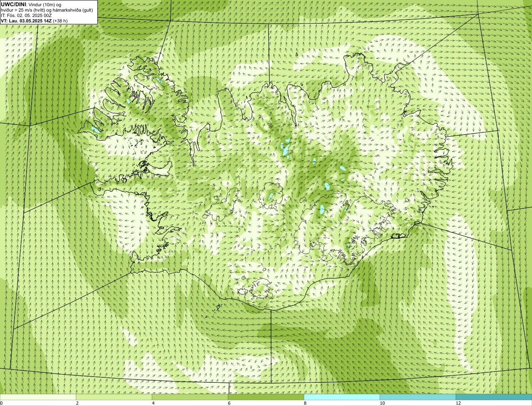Click the 6–8 m/s dark green legend segment

point(266,397)
